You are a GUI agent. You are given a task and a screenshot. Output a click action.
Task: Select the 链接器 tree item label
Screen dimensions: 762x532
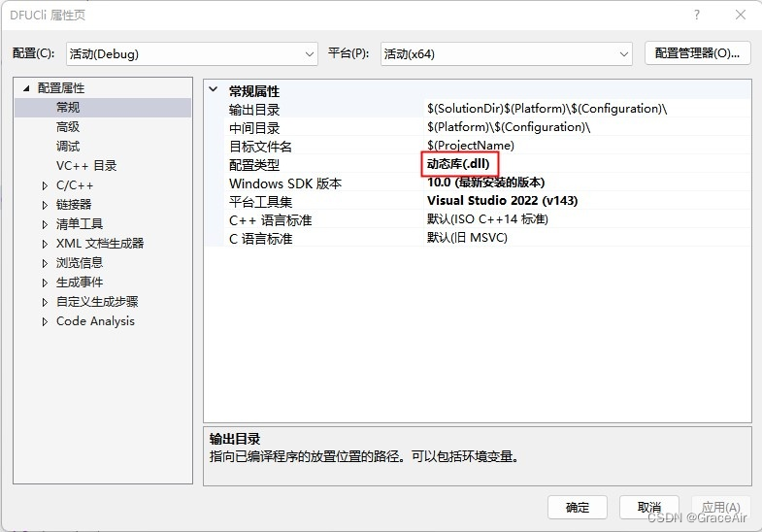(x=74, y=205)
